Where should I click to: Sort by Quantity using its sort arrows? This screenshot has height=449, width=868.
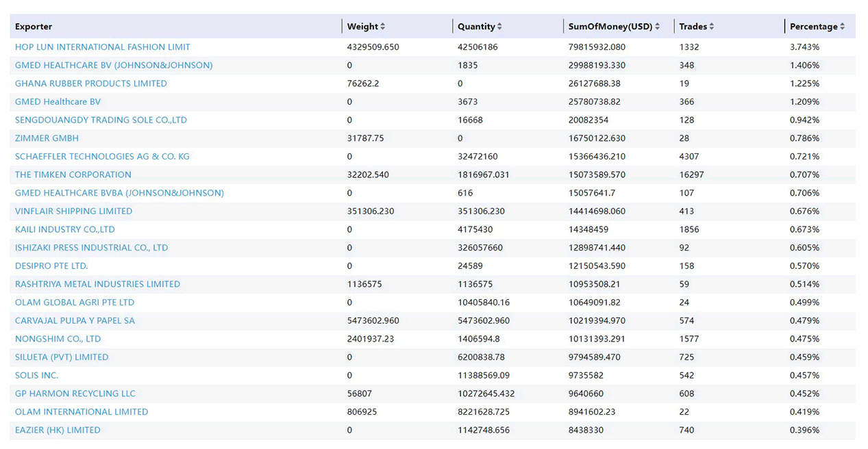[499, 27]
